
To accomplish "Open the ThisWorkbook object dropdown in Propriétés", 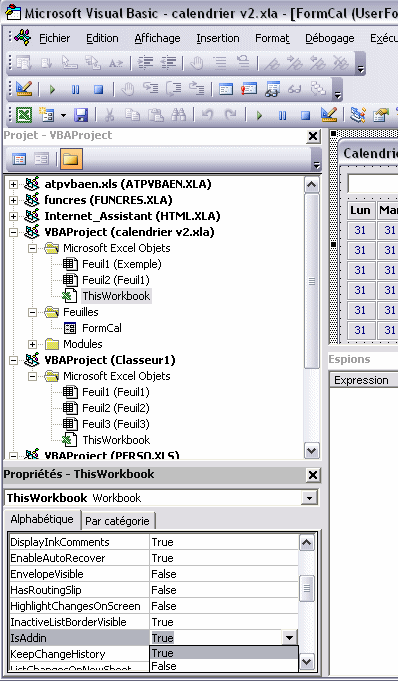I will 309,498.
